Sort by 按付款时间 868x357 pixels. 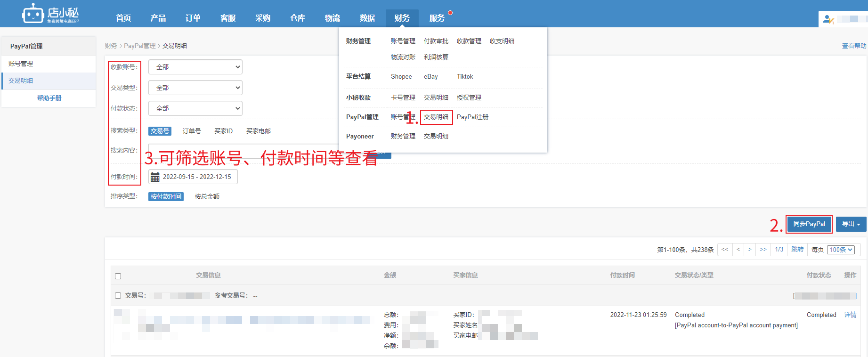(x=166, y=196)
